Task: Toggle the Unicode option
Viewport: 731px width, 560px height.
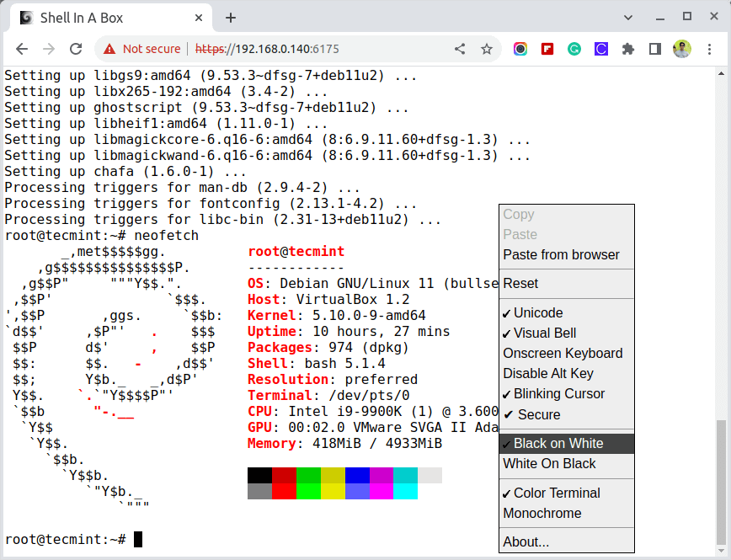Action: point(537,312)
